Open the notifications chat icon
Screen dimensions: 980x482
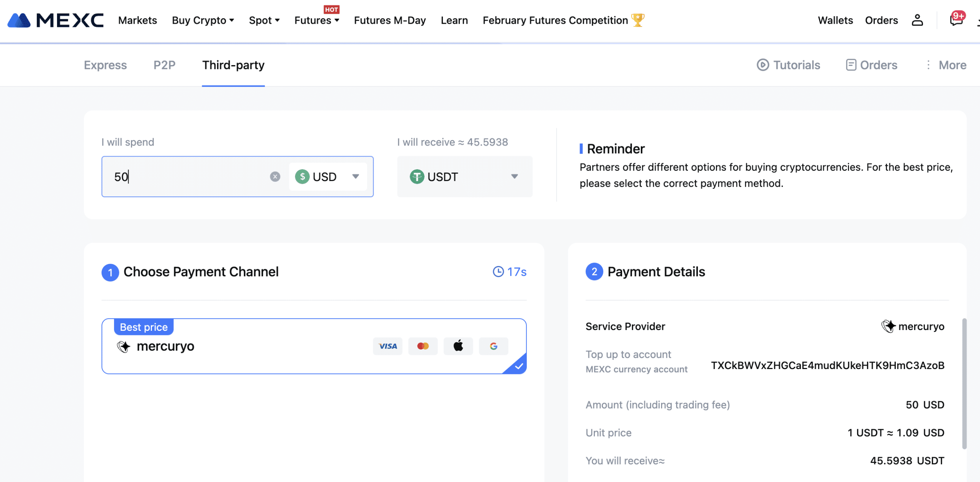pos(956,19)
